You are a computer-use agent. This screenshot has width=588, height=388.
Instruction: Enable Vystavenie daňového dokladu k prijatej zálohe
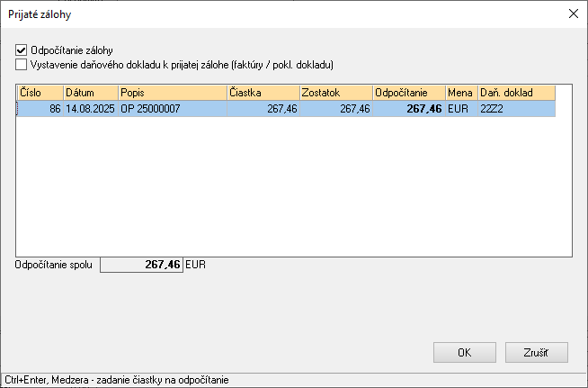pos(22,65)
